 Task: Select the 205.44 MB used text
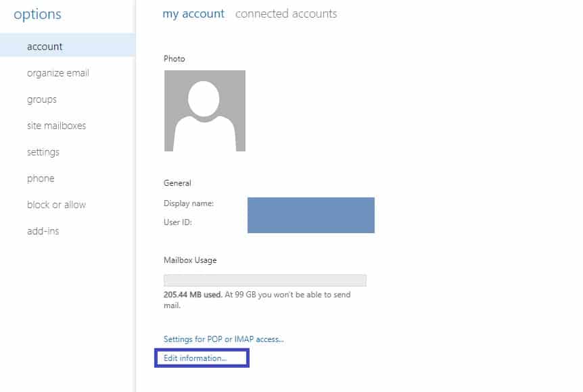pos(193,295)
